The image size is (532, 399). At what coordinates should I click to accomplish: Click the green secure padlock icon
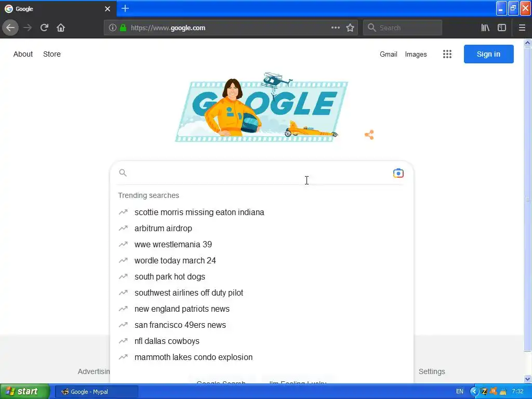[x=123, y=28]
